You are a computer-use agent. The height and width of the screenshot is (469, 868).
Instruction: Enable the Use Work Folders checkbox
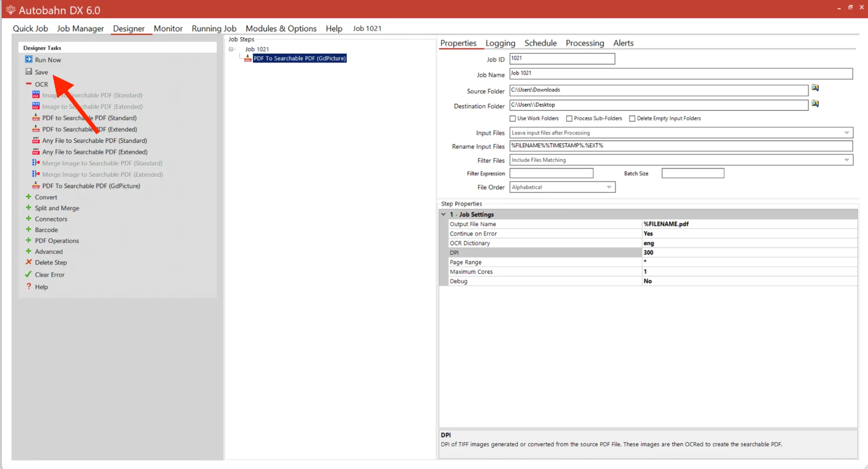pos(513,118)
